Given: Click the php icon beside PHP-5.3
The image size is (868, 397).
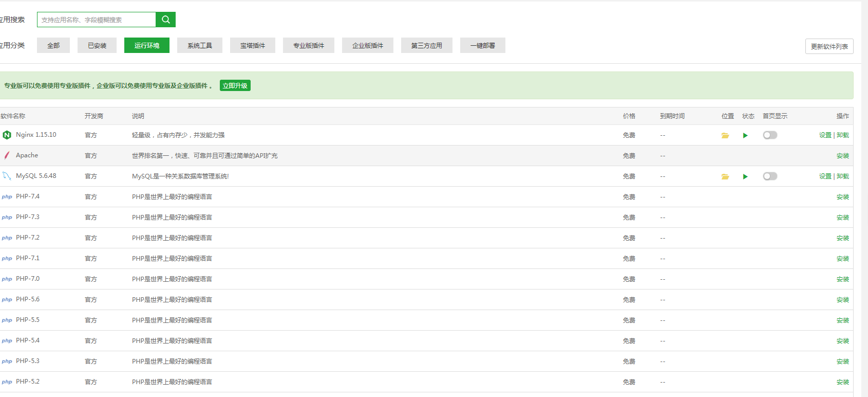Looking at the screenshot, I should click(x=7, y=362).
